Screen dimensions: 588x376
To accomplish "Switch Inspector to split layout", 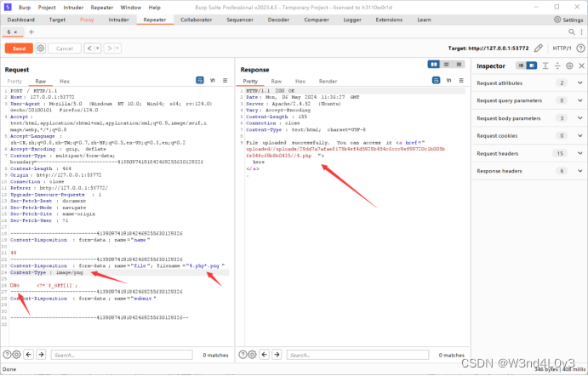I will tap(531, 66).
